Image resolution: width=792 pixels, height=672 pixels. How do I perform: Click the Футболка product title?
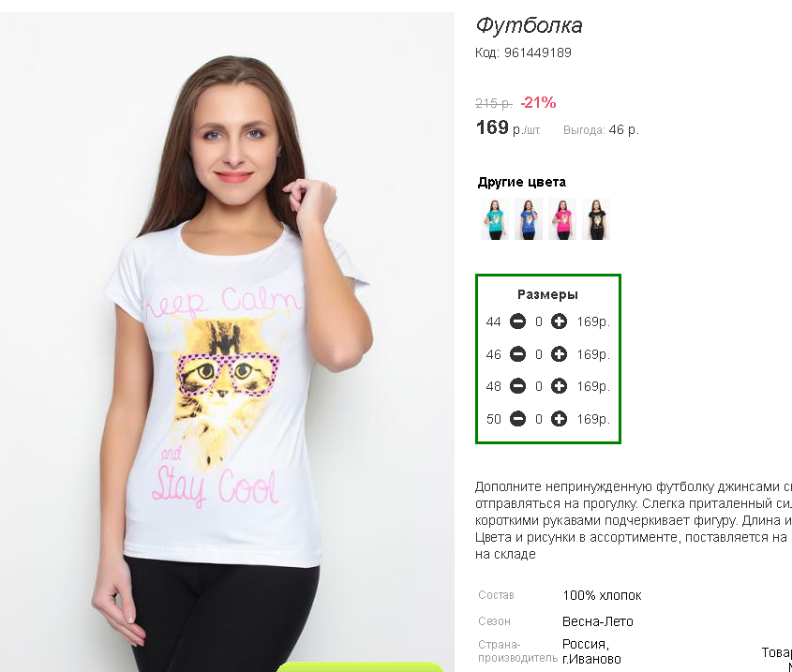tap(529, 25)
